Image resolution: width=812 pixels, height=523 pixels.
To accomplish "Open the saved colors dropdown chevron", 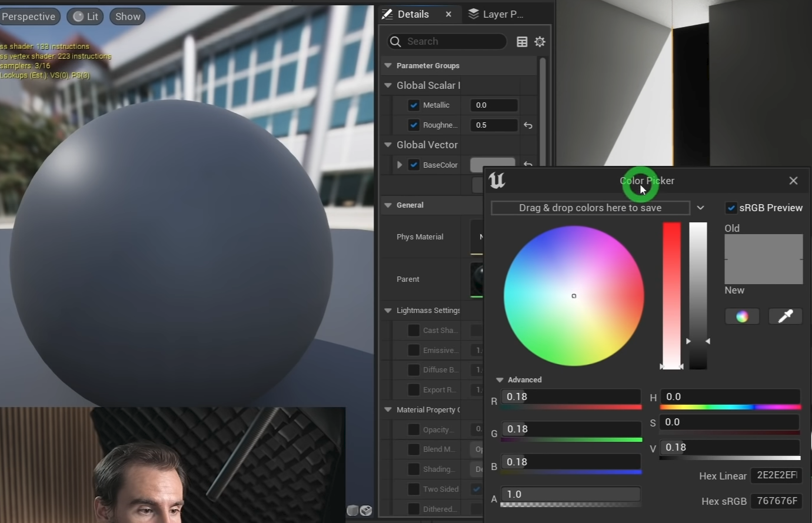I will tap(700, 208).
